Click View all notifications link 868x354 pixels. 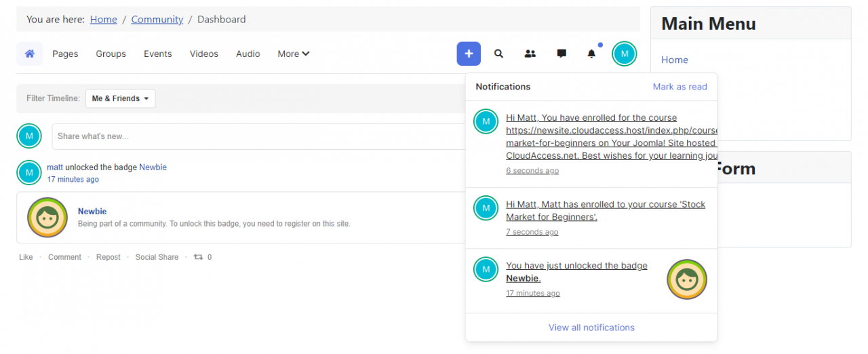[591, 328]
